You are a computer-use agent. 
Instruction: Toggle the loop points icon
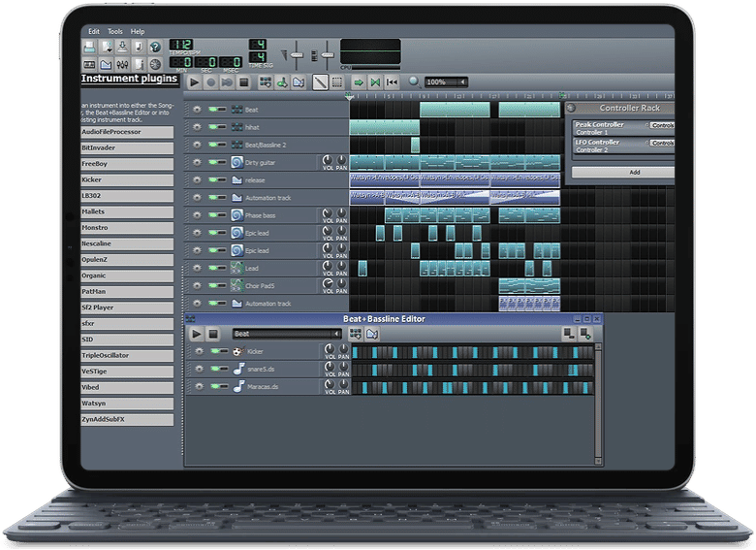[x=375, y=82]
